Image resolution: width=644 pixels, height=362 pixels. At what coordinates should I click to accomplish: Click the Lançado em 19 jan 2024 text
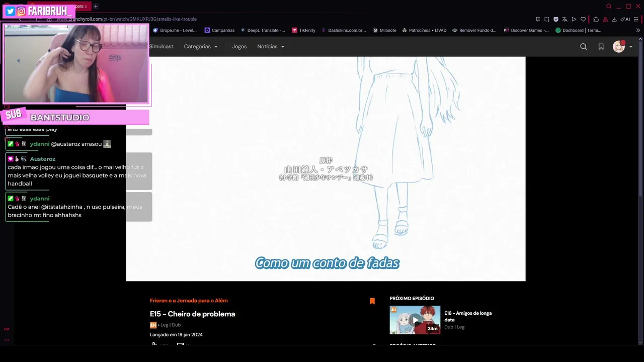[176, 334]
